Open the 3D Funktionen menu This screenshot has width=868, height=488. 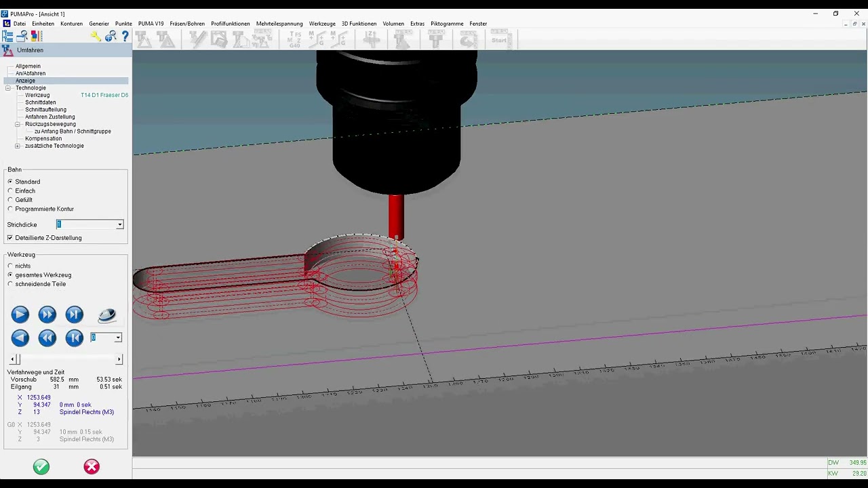(x=359, y=24)
